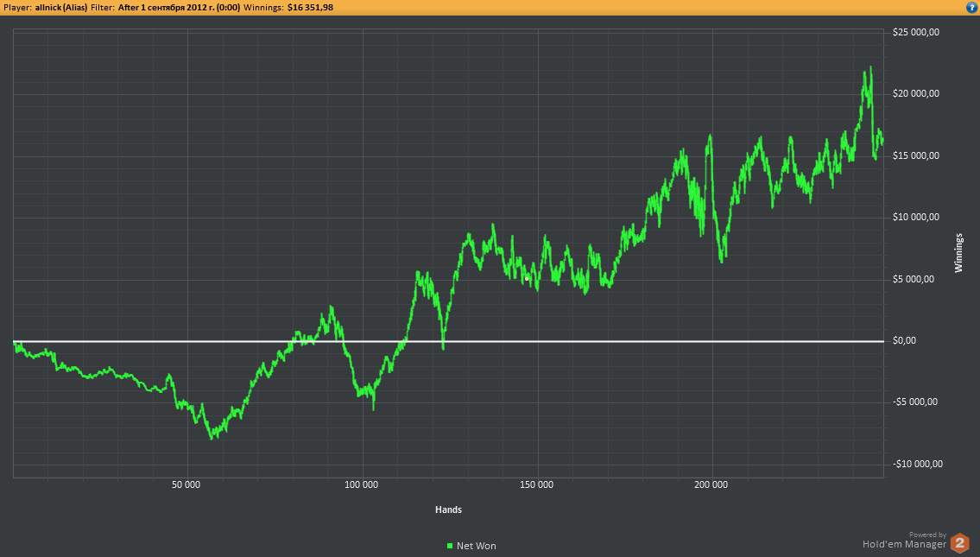The width and height of the screenshot is (980, 557).
Task: Click the 50 000 hands axis label
Action: [x=187, y=485]
